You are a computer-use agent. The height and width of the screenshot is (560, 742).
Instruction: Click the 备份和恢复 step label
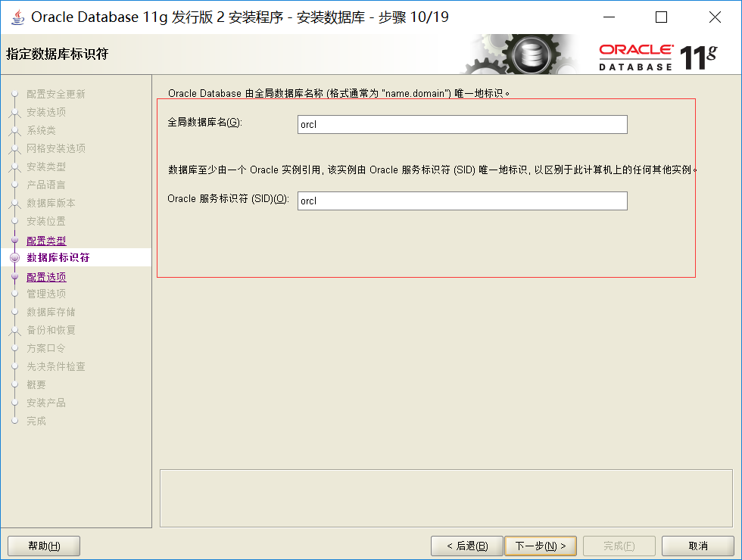[51, 330]
